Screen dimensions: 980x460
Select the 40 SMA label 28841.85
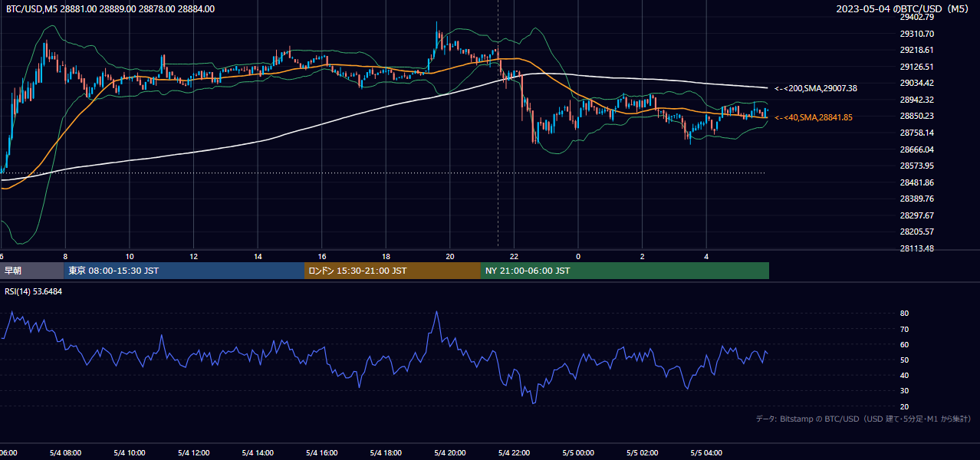(x=814, y=118)
